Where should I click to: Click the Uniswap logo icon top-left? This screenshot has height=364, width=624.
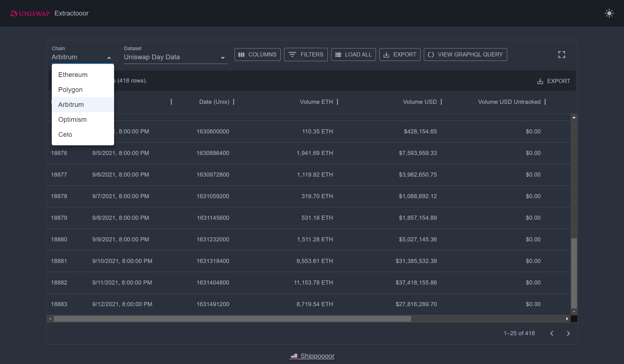click(14, 13)
